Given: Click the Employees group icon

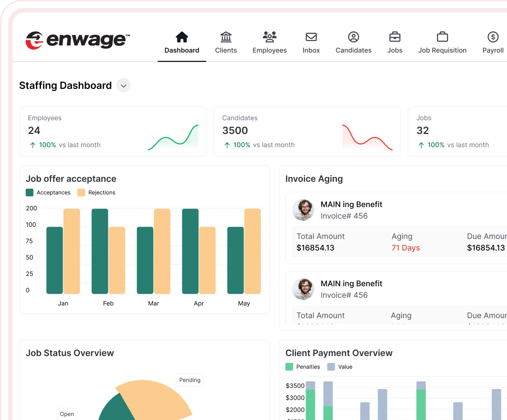Looking at the screenshot, I should click(270, 37).
